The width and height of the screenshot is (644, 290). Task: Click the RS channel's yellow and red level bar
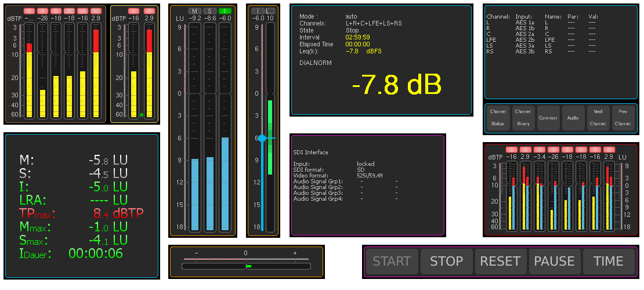click(x=96, y=73)
